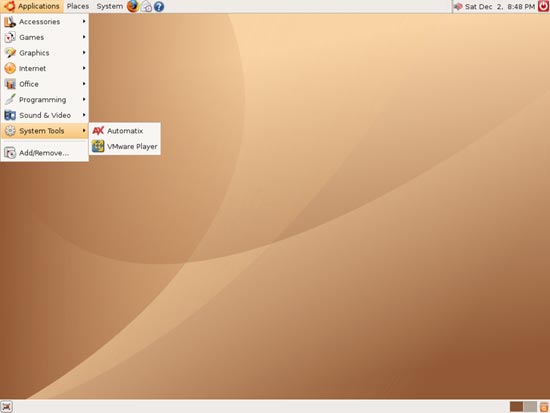Click the red Automatix AX icon
This screenshot has height=413, width=550.
(98, 131)
